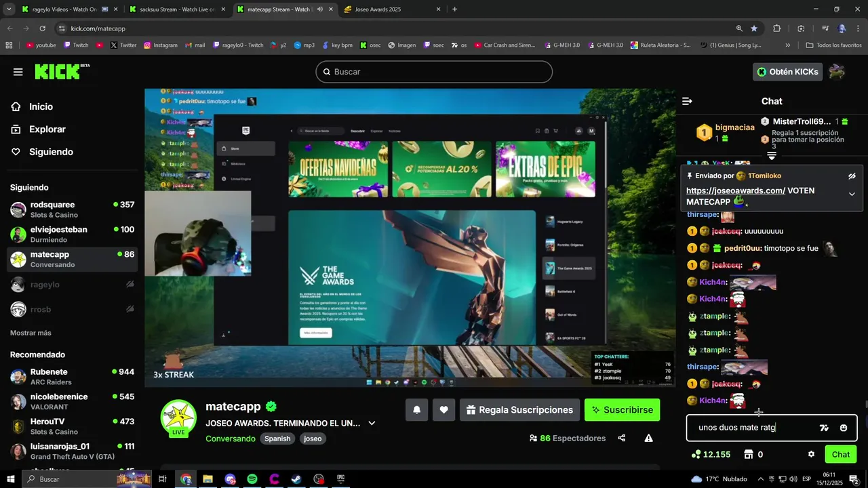Open Steam from taskbar
Screen dimensions: 868x488
tap(297, 479)
